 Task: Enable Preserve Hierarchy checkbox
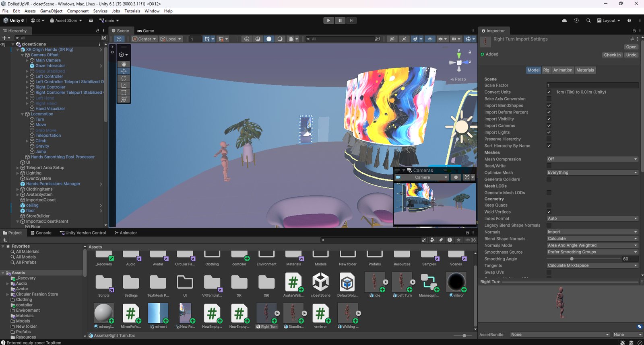click(549, 139)
